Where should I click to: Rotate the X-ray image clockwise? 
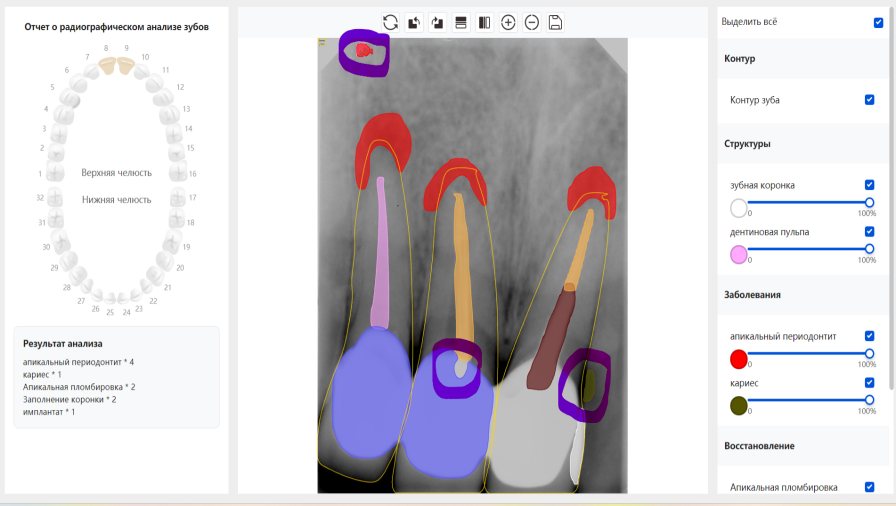437,22
